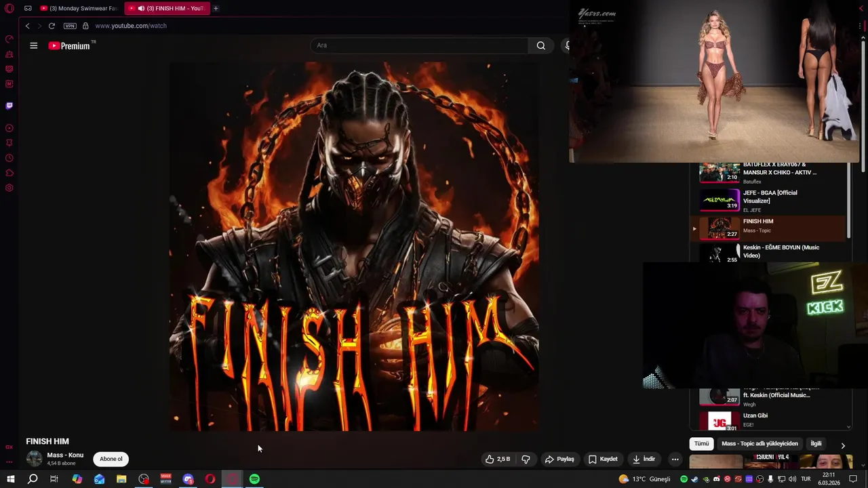Image resolution: width=868 pixels, height=488 pixels.
Task: Open clock showing 22:11 calendar
Action: click(829, 479)
